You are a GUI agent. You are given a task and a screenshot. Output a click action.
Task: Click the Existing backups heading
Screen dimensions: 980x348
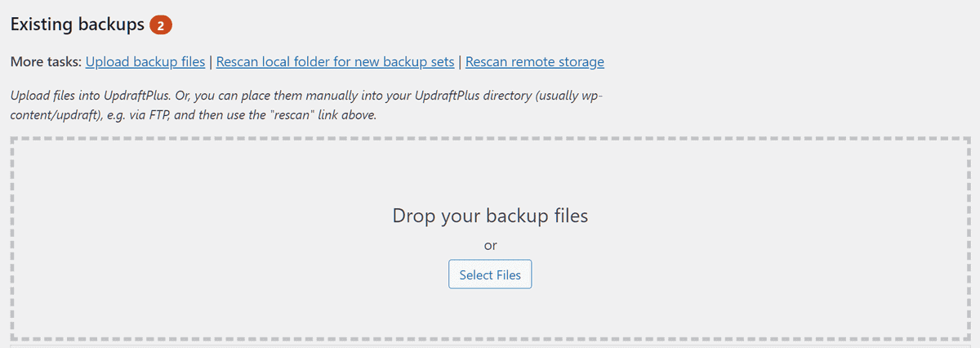point(77,25)
